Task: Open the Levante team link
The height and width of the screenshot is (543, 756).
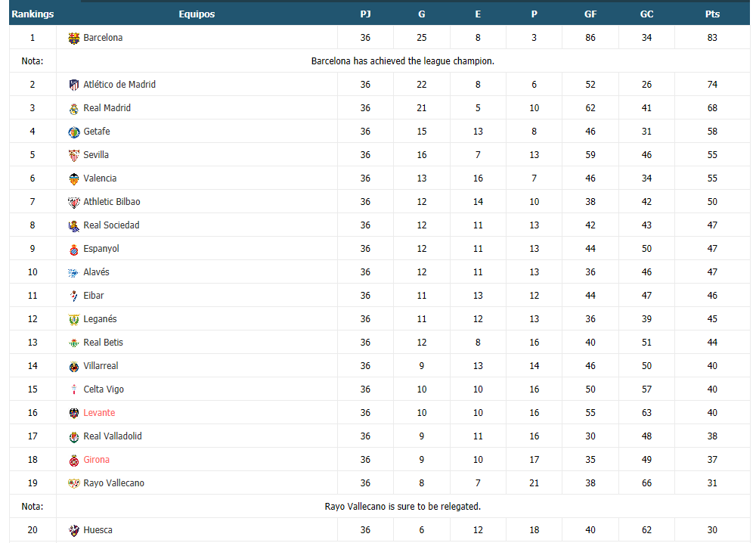Action: [99, 413]
